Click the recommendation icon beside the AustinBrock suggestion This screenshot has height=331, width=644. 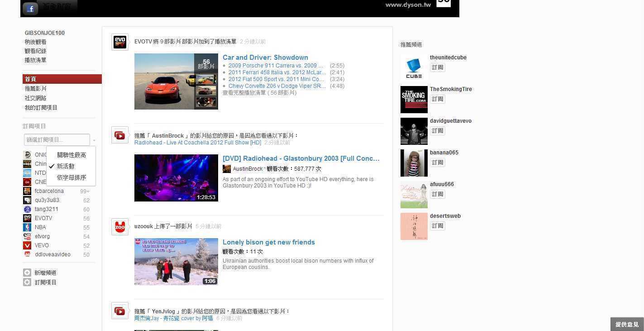(120, 135)
